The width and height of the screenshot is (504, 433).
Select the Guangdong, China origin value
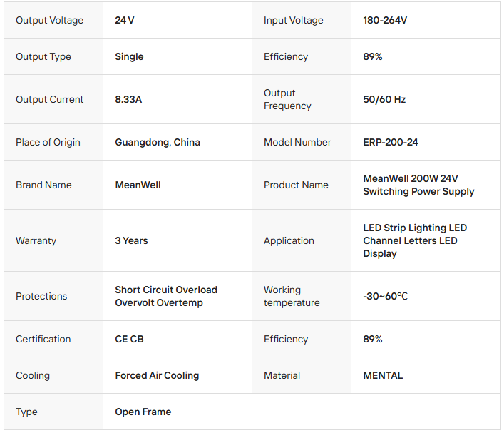coord(158,142)
